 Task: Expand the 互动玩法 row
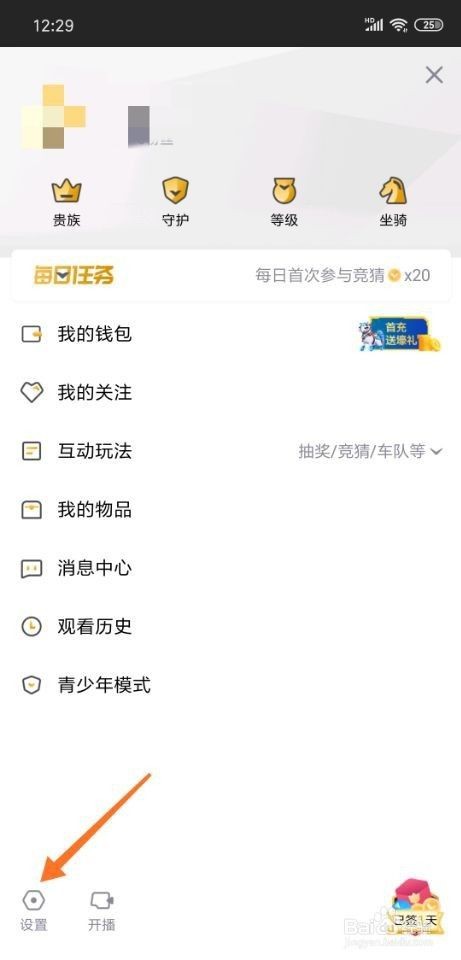[x=230, y=452]
